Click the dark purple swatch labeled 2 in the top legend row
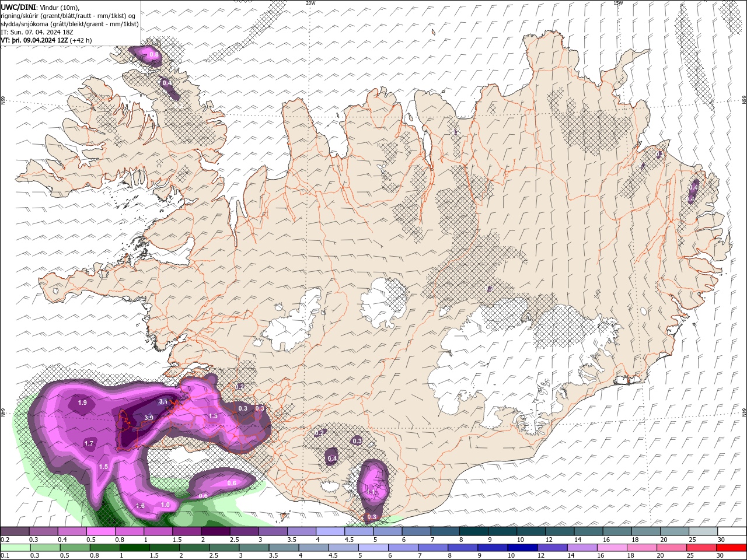Viewport: 747px width, 560px height. (215, 531)
